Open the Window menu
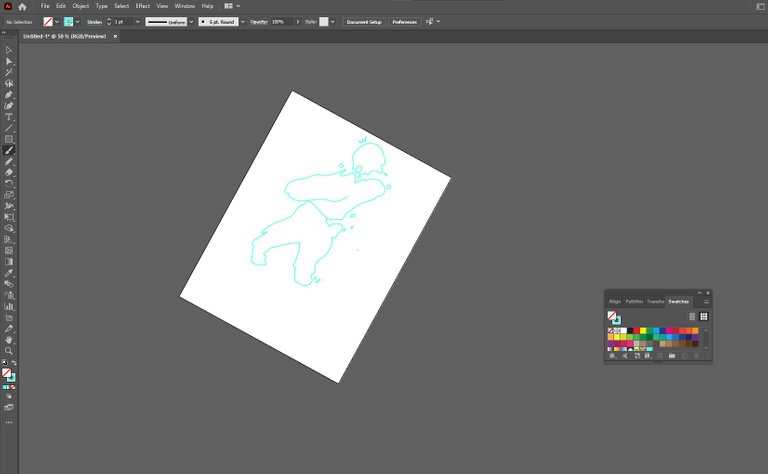768x474 pixels. pyautogui.click(x=185, y=6)
